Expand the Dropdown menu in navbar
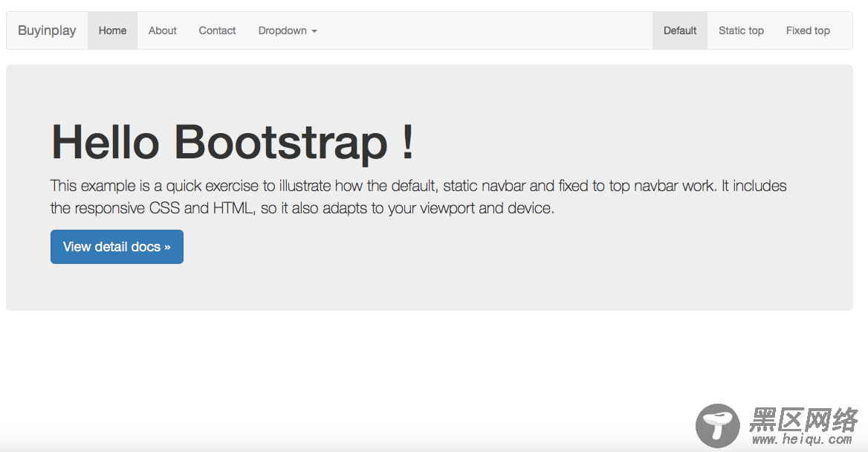 [x=288, y=30]
